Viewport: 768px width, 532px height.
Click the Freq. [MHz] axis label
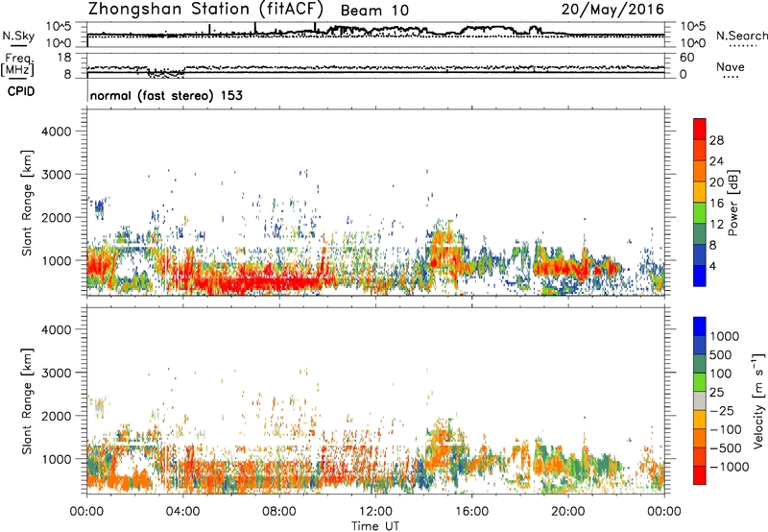point(18,65)
